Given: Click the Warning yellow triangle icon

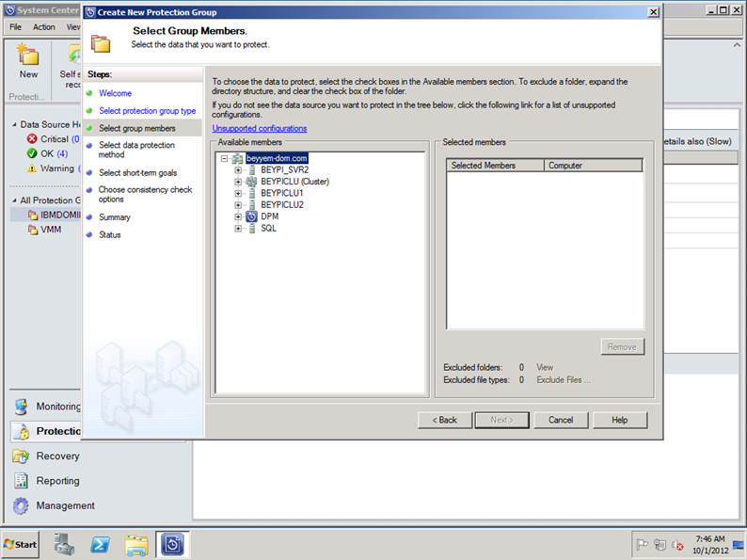Looking at the screenshot, I should pos(32,168).
